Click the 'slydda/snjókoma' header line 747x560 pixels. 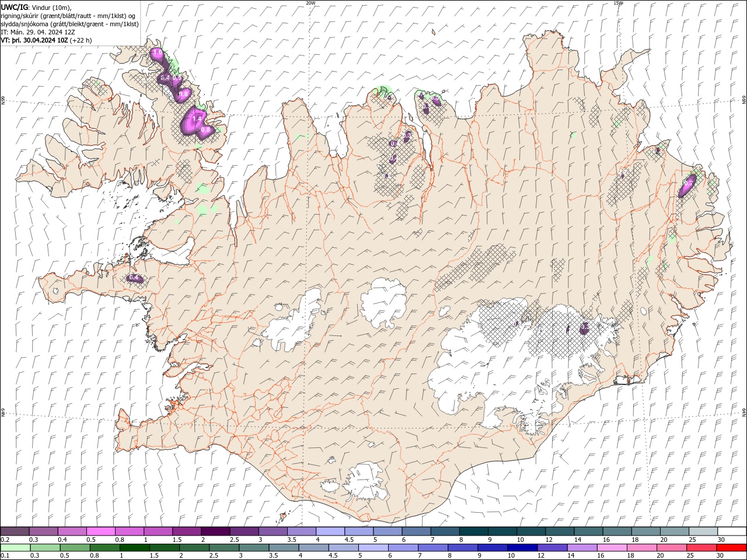(x=69, y=24)
